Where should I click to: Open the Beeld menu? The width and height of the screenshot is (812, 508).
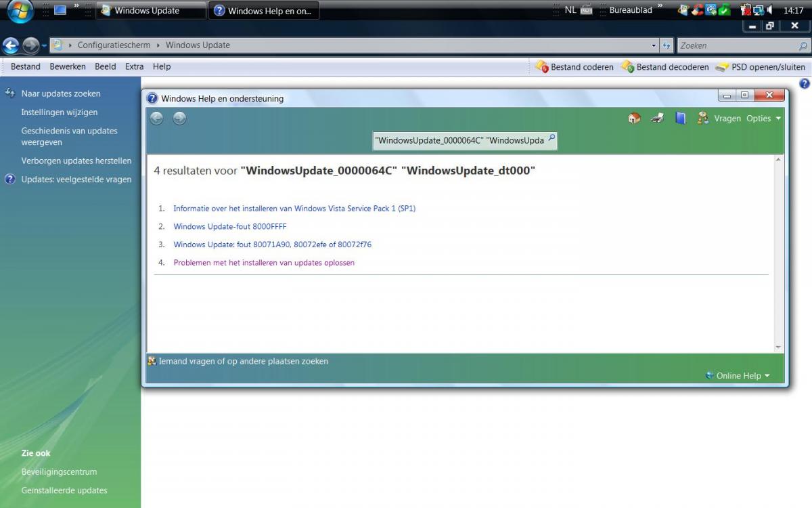click(106, 66)
